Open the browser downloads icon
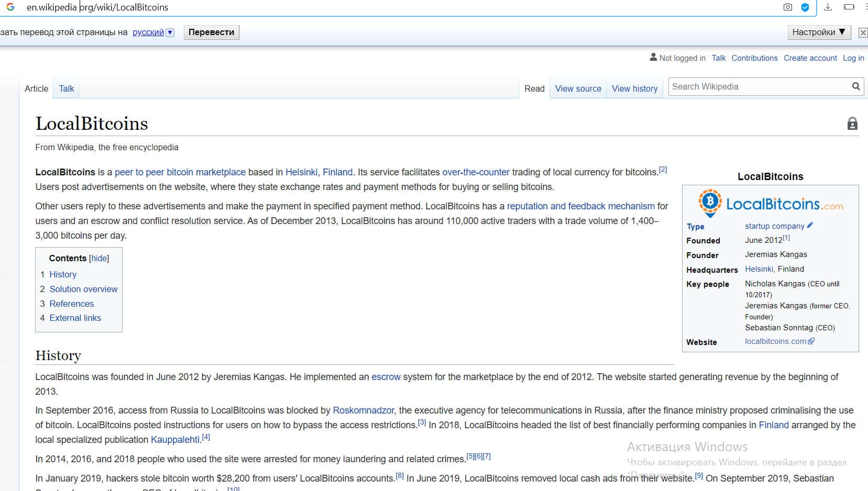Screen dimensions: 868x491 tap(828, 7)
